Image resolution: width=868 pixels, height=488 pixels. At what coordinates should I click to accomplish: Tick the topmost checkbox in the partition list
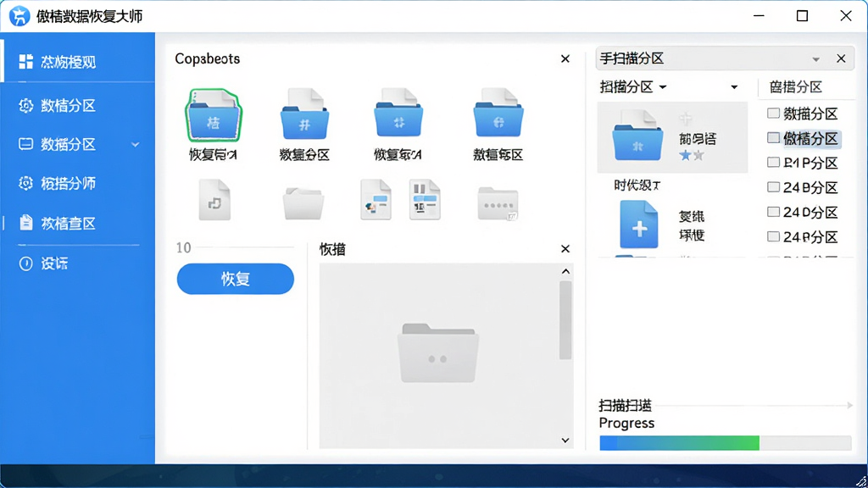[x=773, y=114]
